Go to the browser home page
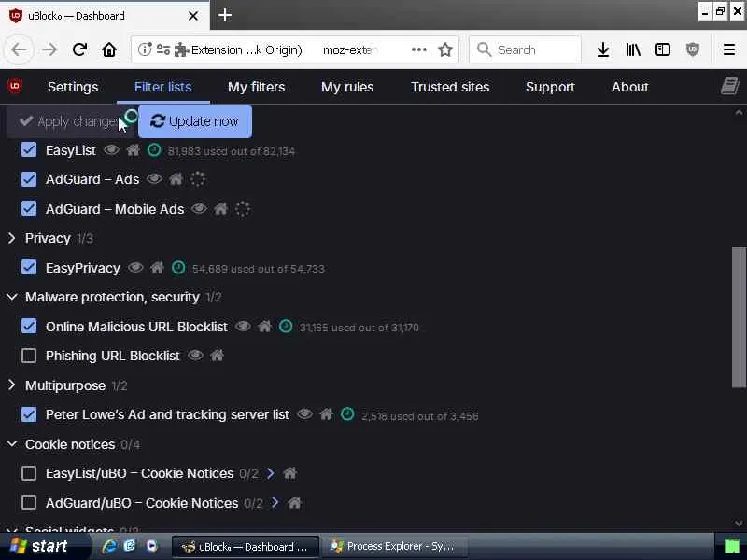The width and height of the screenshot is (747, 560). pos(109,49)
